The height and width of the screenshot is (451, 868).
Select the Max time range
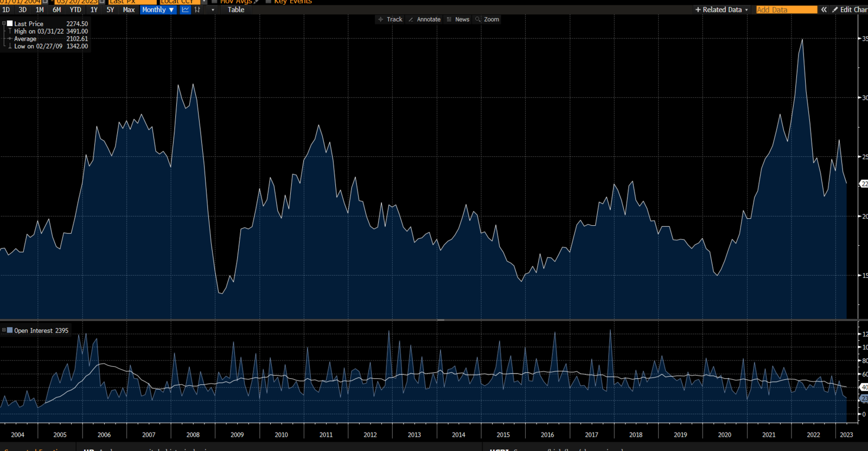click(129, 10)
